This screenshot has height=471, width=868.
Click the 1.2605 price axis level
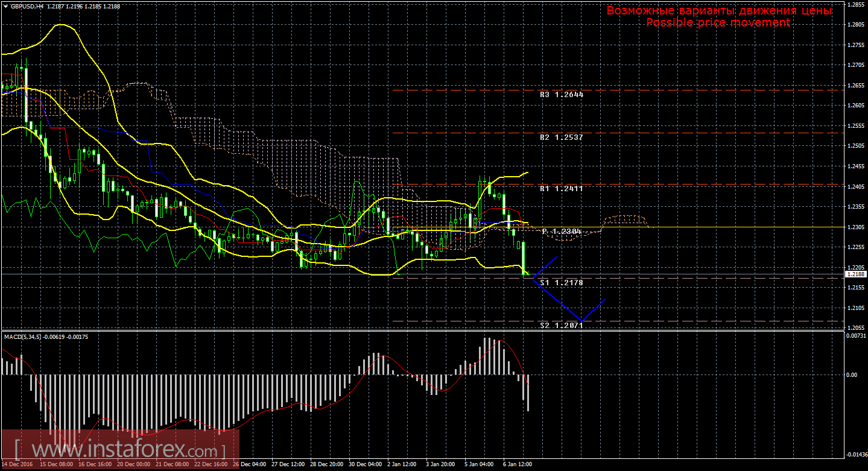pos(856,106)
